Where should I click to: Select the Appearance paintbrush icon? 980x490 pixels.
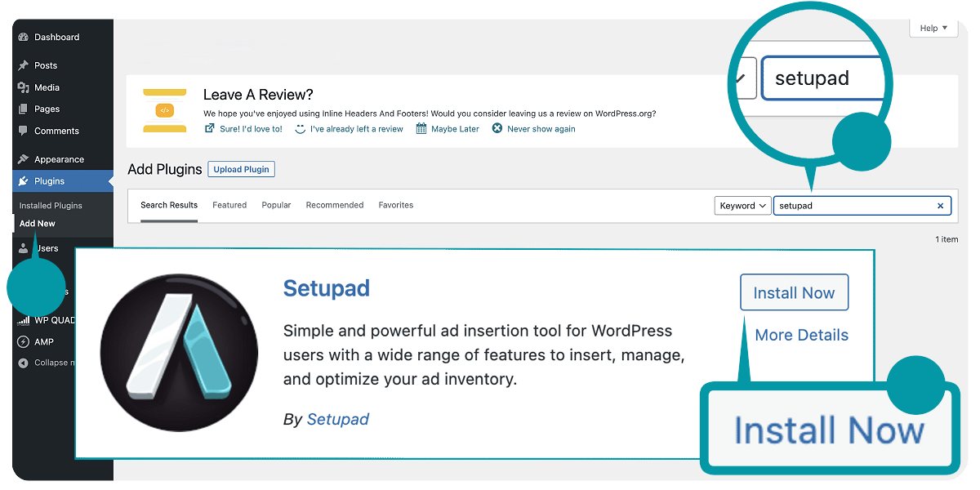24,158
